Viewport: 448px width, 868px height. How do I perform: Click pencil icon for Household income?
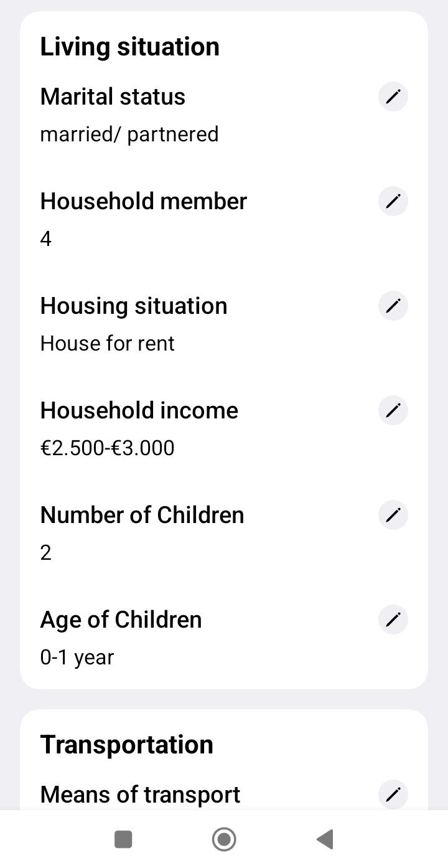[393, 410]
